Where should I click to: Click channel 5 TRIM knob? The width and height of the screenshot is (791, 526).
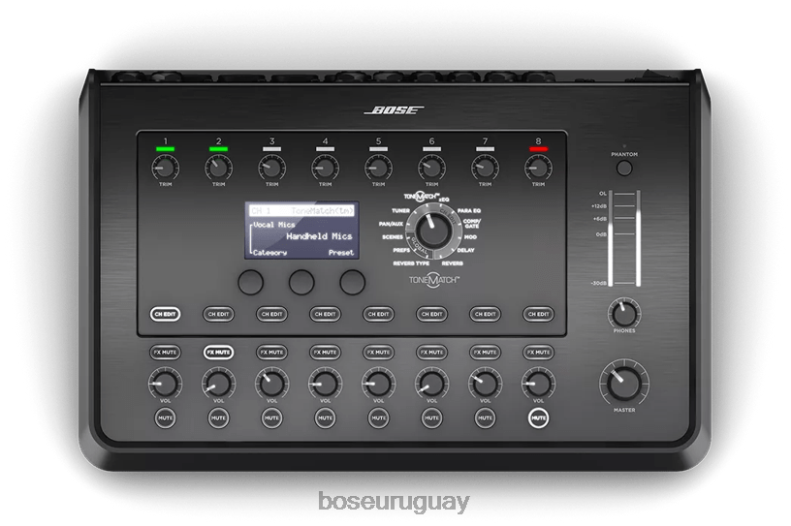(x=378, y=168)
